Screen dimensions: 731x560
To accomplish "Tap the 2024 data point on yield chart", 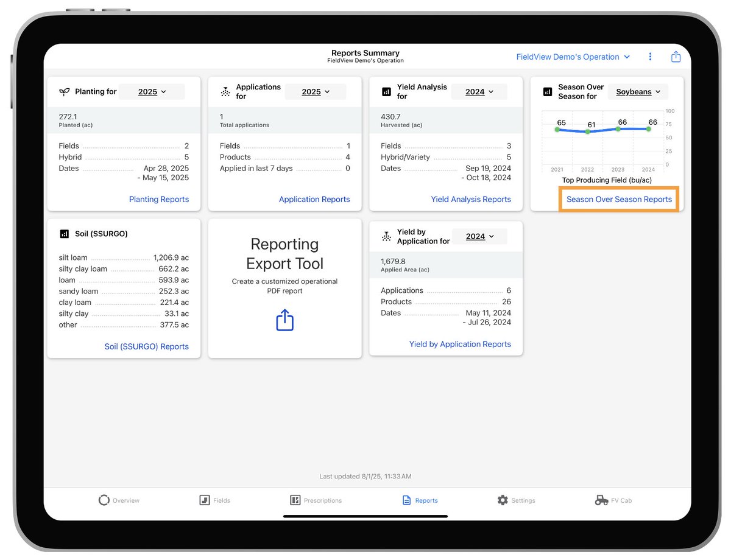I will pos(649,129).
